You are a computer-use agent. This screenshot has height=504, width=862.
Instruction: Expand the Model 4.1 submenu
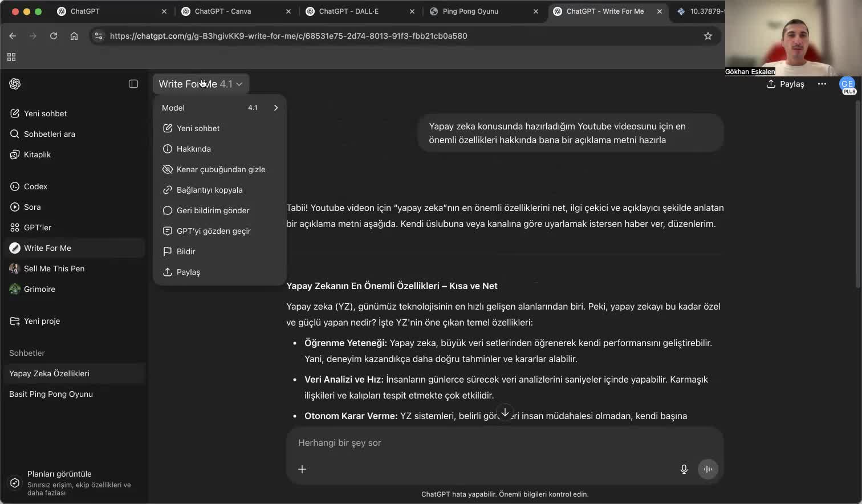[219, 108]
